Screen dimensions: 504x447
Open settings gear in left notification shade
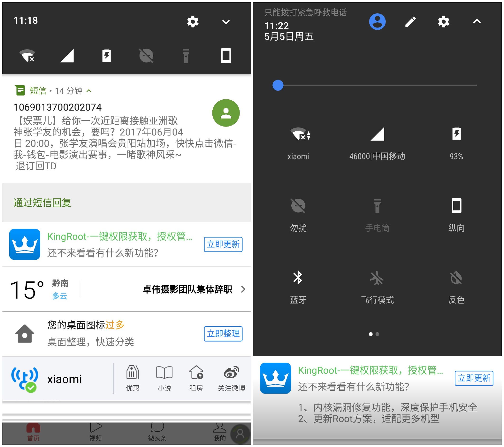[x=193, y=22]
